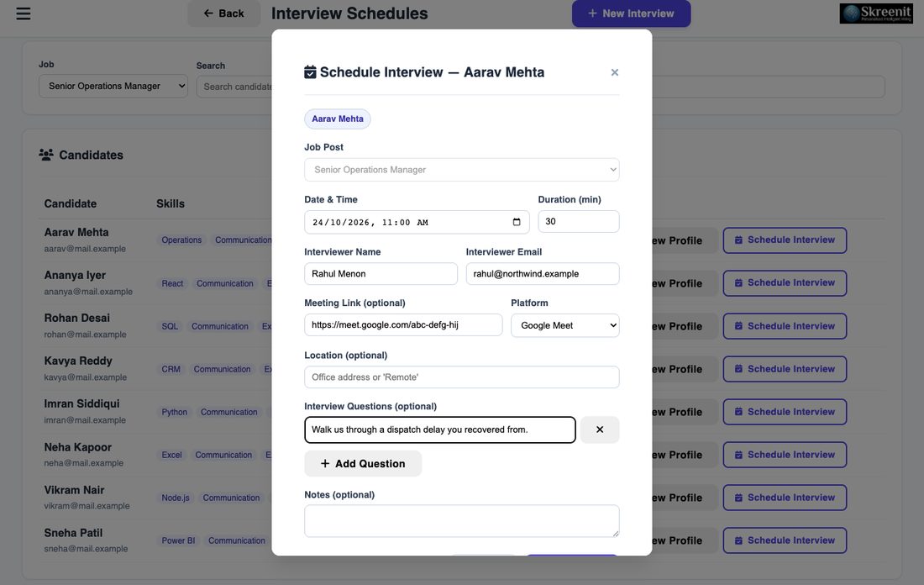Open the hamburger menu icon
The image size is (924, 585).
pyautogui.click(x=23, y=13)
